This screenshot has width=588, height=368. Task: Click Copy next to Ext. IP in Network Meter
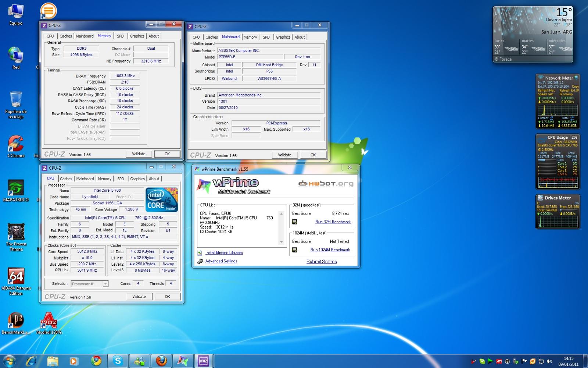point(575,86)
